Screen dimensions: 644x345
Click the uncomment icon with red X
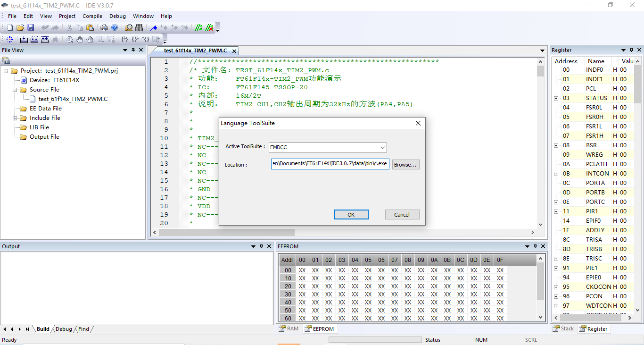[209, 28]
